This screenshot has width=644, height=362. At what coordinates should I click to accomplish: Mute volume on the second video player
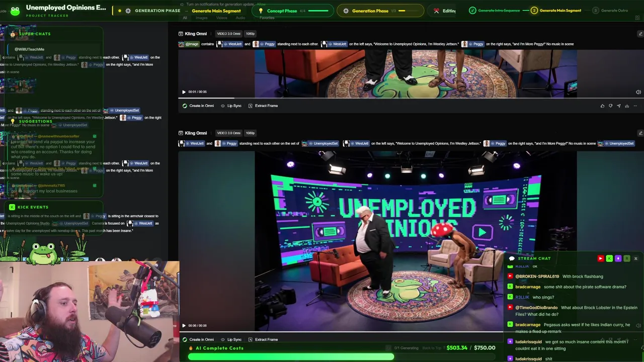[x=638, y=326]
